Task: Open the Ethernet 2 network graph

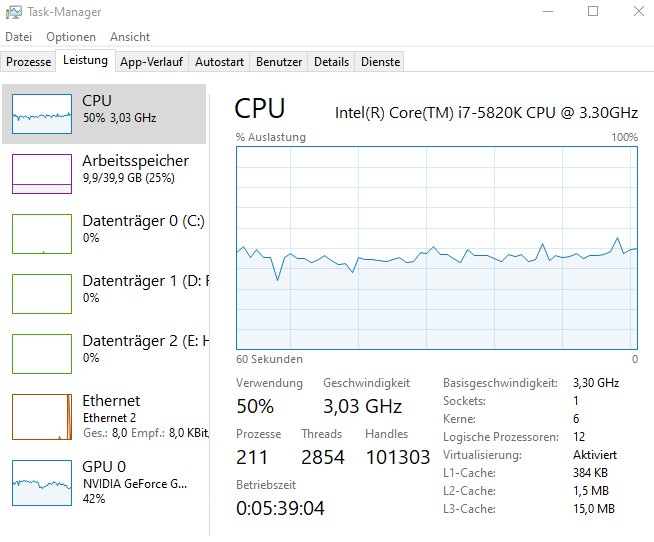Action: (42, 417)
